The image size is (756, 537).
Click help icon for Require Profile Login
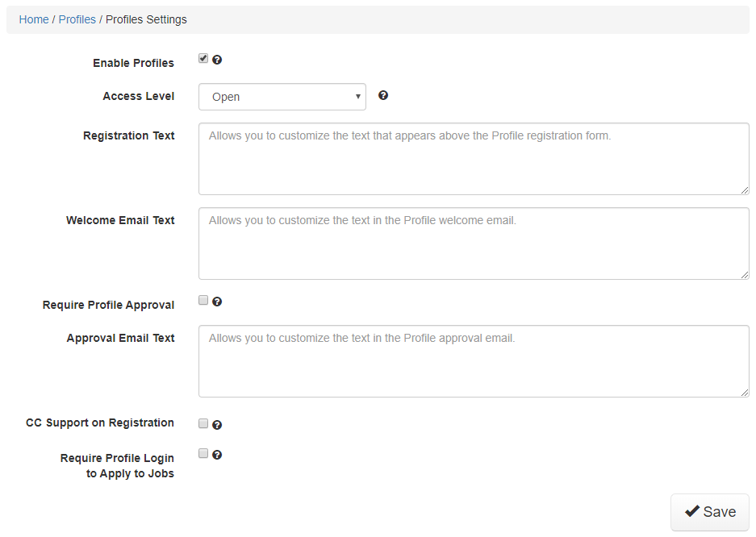tap(217, 455)
